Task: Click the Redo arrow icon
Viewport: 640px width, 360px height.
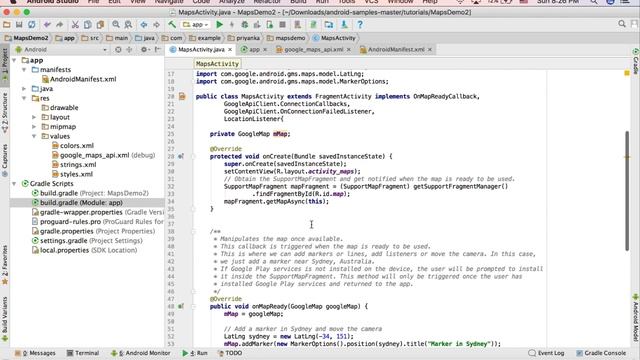Action: coord(60,25)
